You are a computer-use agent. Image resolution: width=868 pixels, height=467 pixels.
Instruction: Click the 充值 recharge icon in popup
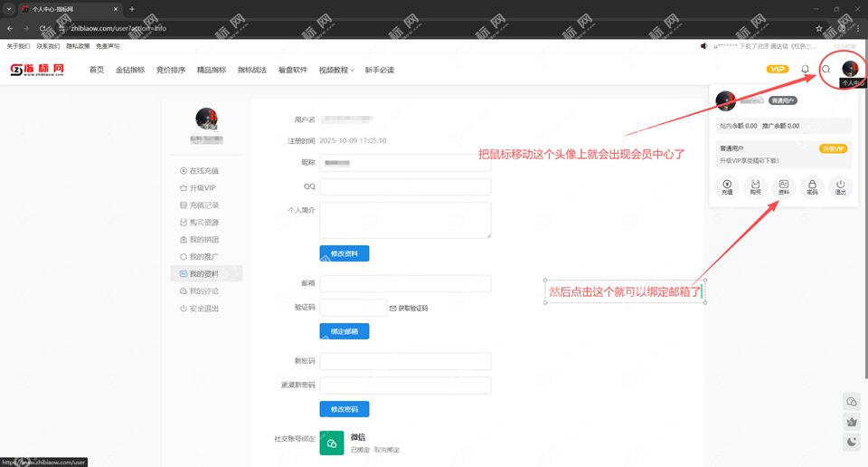point(728,187)
